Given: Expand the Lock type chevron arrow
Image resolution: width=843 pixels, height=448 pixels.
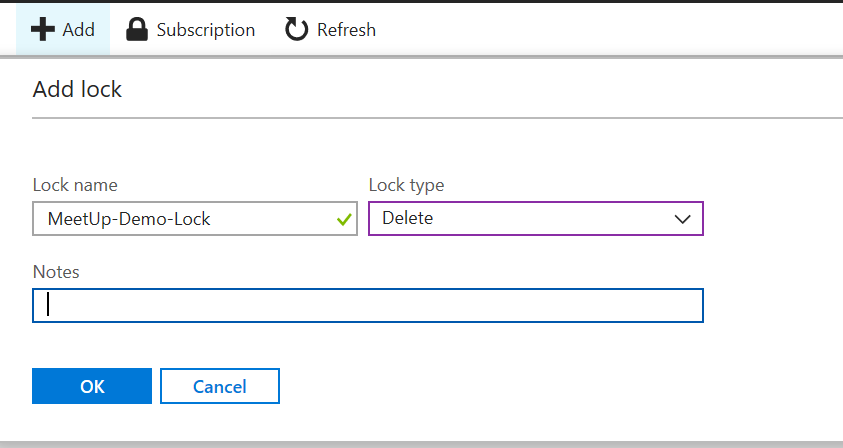Looking at the screenshot, I should click(x=683, y=219).
